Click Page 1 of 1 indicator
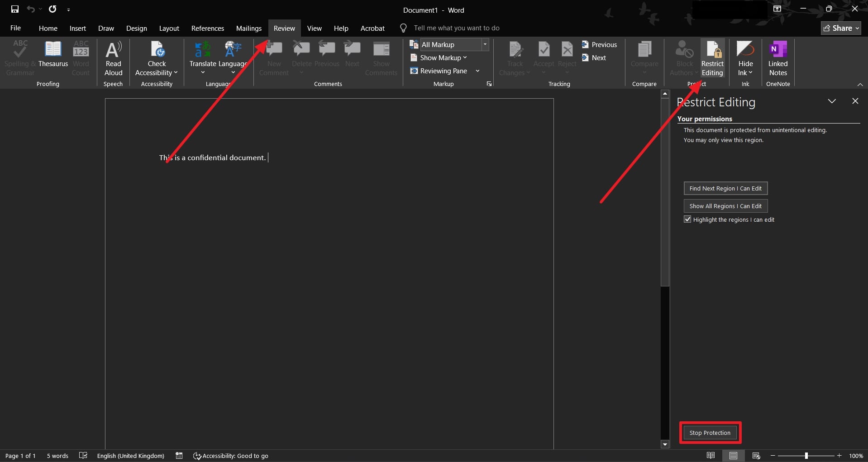This screenshot has width=868, height=462. [20, 456]
